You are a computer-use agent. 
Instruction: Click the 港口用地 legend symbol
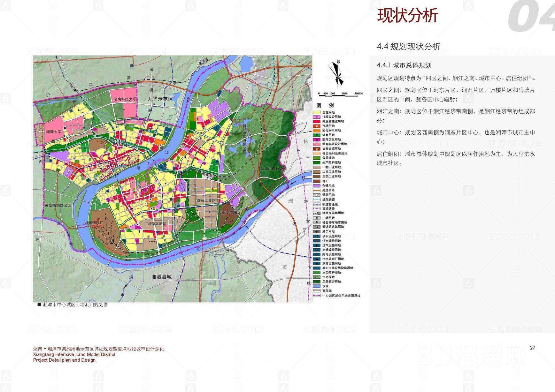coord(316,231)
